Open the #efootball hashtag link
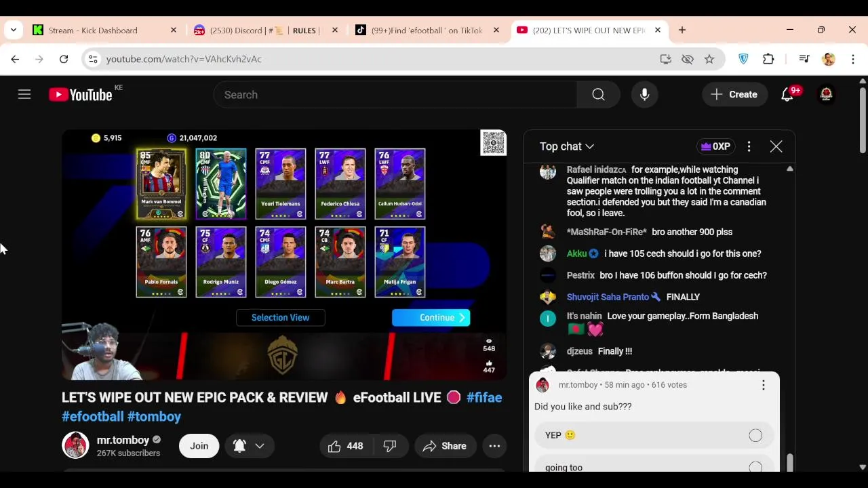Viewport: 868px width, 488px height. click(x=92, y=417)
